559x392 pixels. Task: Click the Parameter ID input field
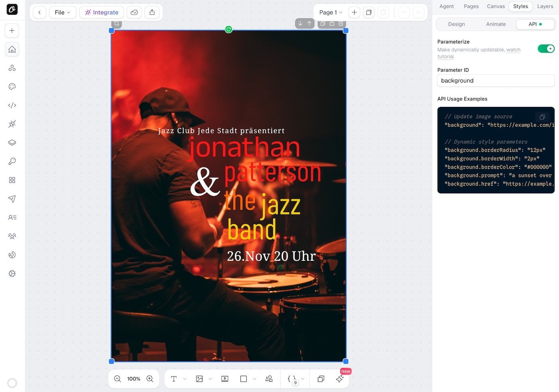[x=496, y=81]
